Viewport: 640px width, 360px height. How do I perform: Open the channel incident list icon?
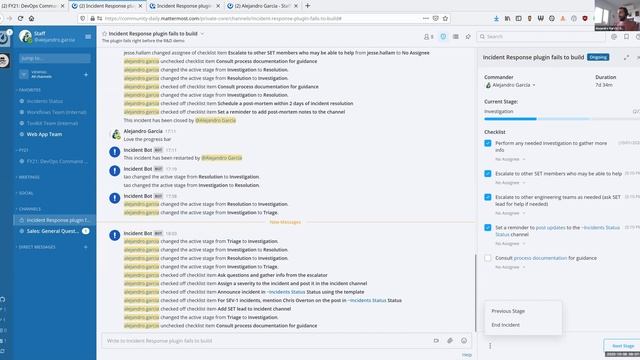[x=456, y=37]
